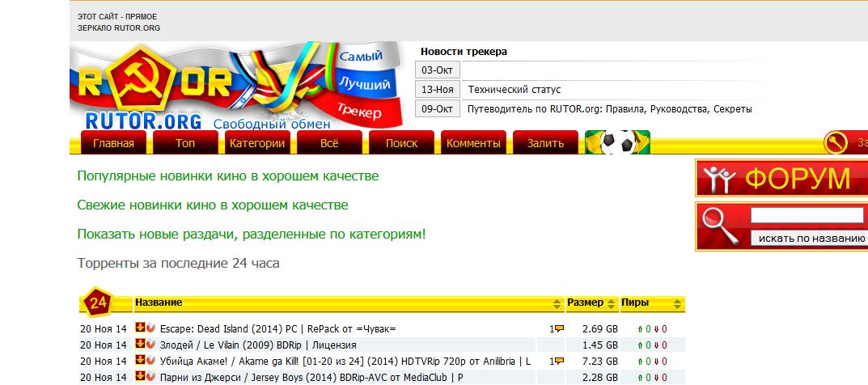Screen dimensions: 868x385
Task: Open the Поиск tab
Action: click(x=401, y=142)
